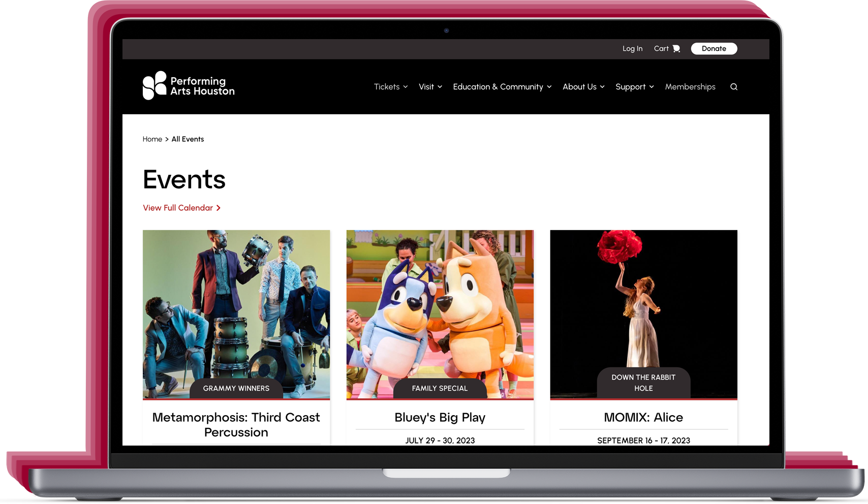The width and height of the screenshot is (868, 504).
Task: Click the July 29 - 30, 2023 date
Action: click(440, 440)
